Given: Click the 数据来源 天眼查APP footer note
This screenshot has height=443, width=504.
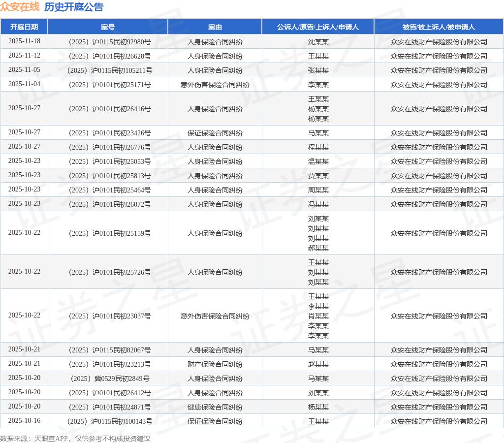Looking at the screenshot, I should [x=75, y=439].
